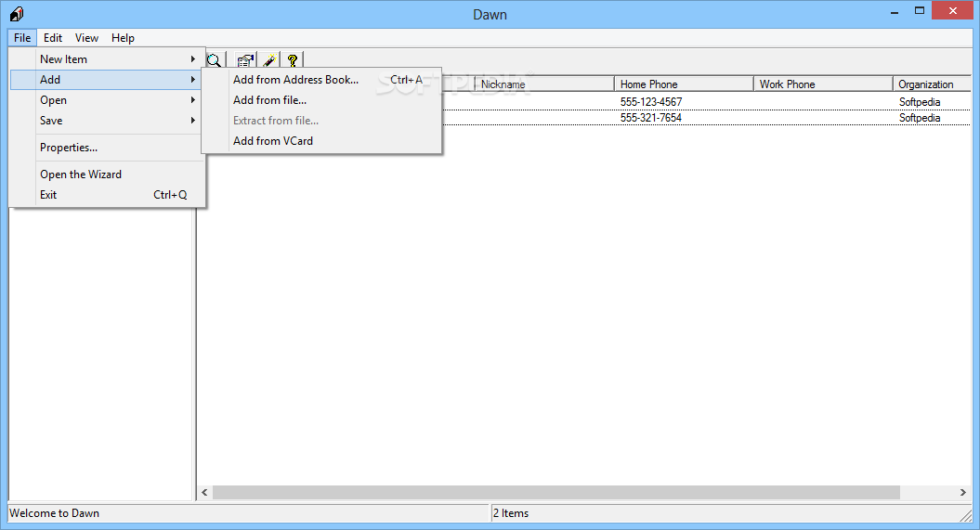Click the Open submenu arrow

(x=192, y=100)
